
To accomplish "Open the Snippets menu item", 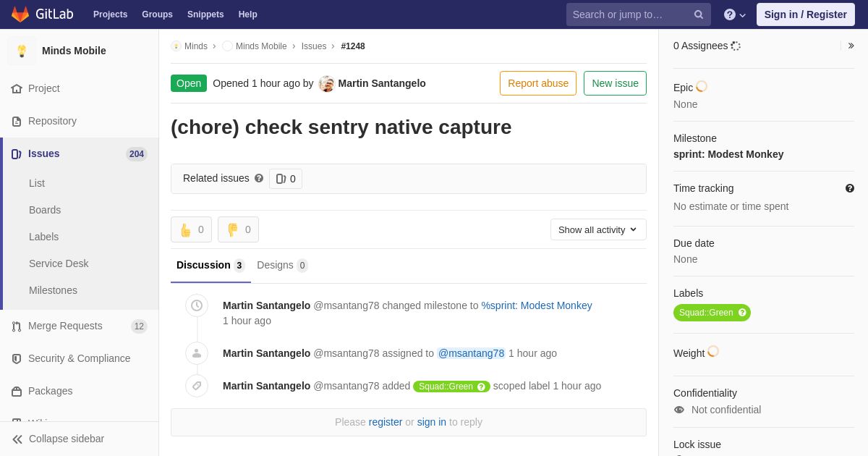I will point(205,14).
